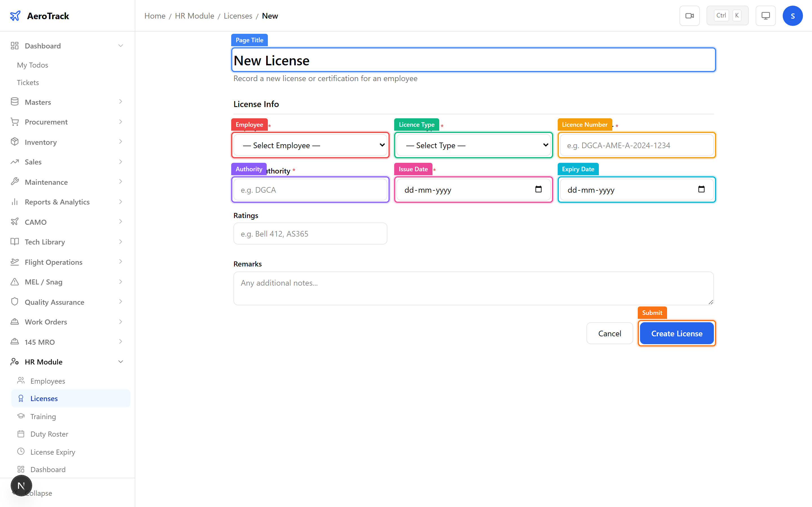Viewport: 812px width, 507px height.
Task: Open the Expiry Date calendar picker
Action: tap(701, 189)
